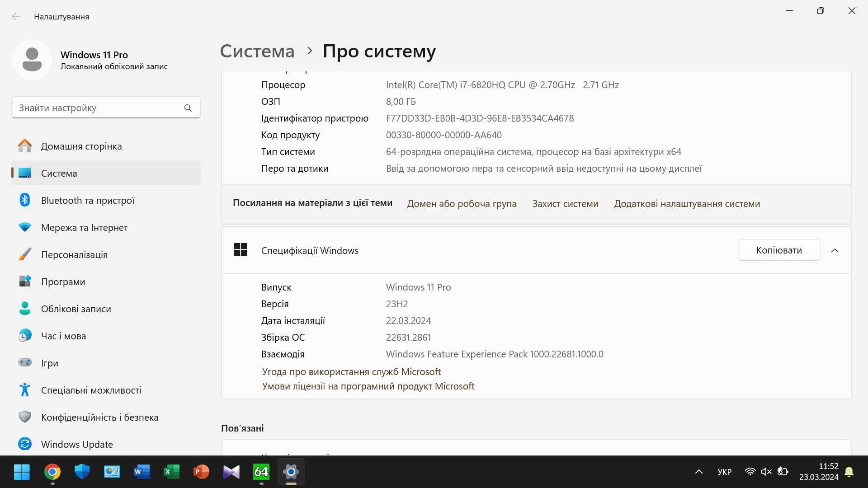Select the Система monitor icon
Screen dimensions: 868x488
25,173
